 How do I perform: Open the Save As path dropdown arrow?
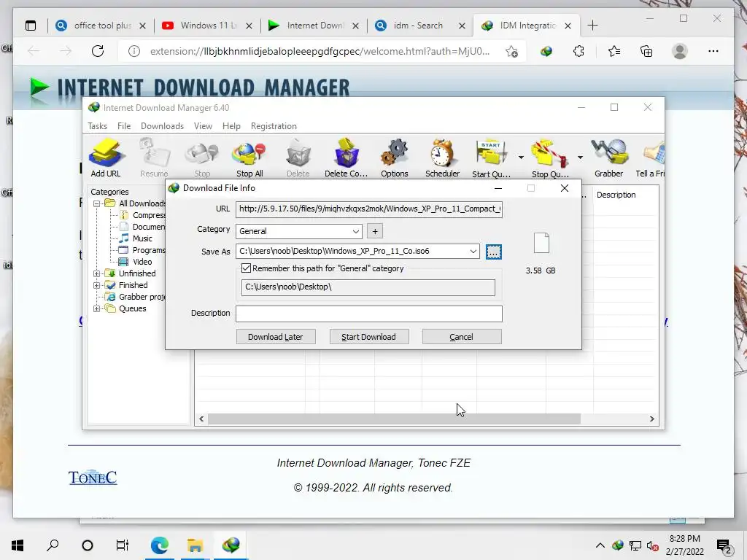coord(473,252)
